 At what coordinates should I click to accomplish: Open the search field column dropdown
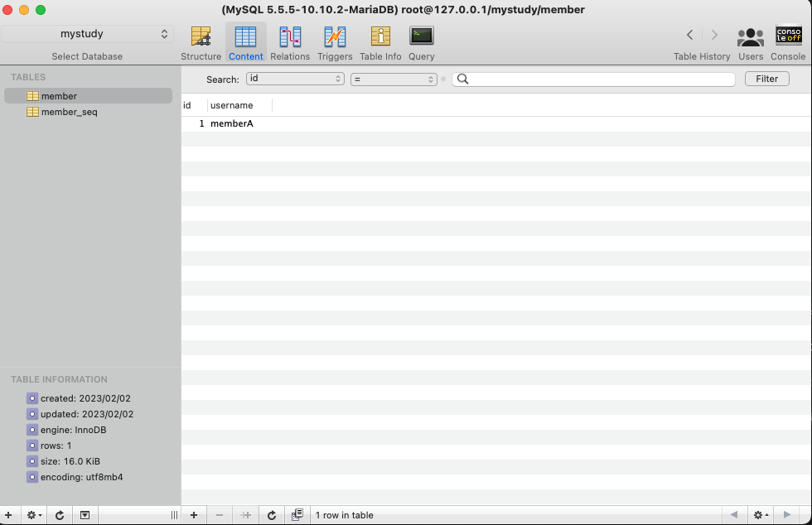(x=295, y=79)
